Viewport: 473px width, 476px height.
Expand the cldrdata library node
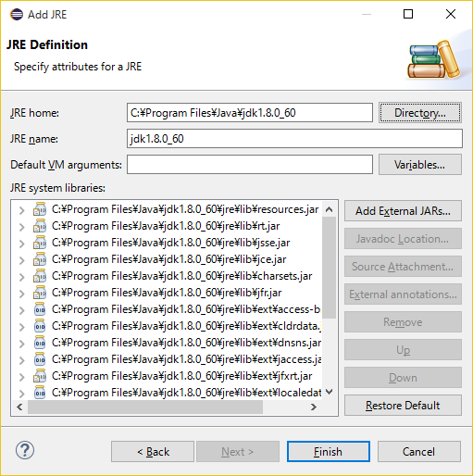[x=21, y=327]
